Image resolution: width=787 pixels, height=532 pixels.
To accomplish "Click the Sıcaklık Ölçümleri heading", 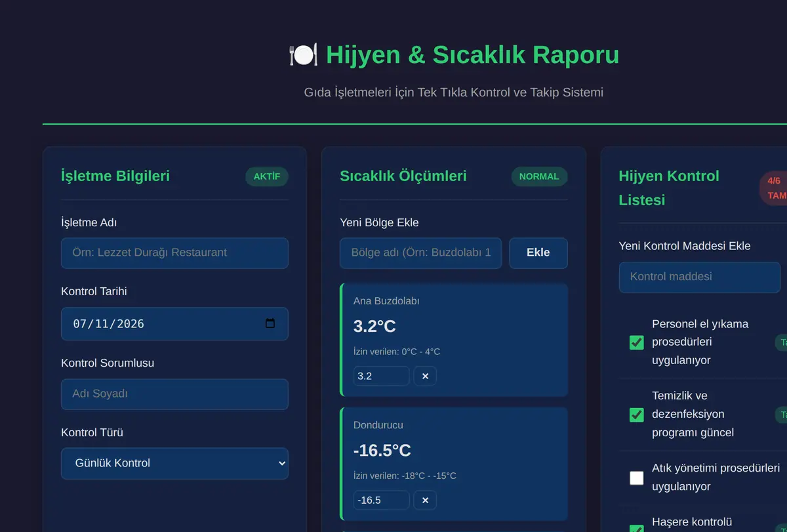I will point(403,176).
